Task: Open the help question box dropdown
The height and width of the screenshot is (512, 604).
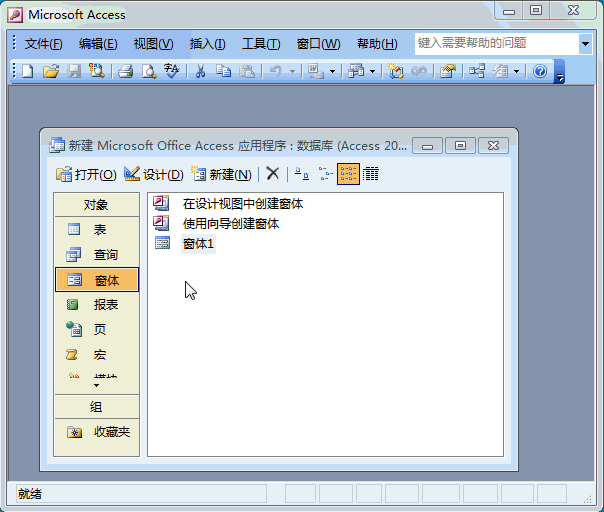Action: tap(585, 44)
